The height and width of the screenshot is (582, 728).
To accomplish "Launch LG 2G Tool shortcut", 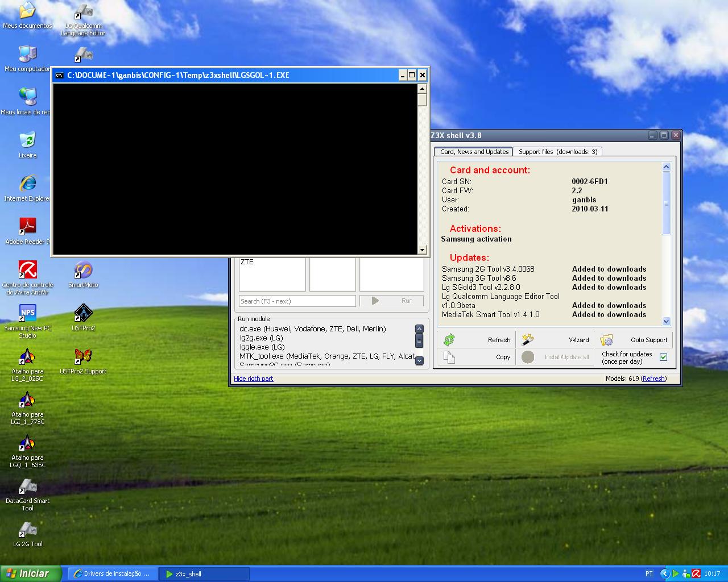I will pos(27,533).
